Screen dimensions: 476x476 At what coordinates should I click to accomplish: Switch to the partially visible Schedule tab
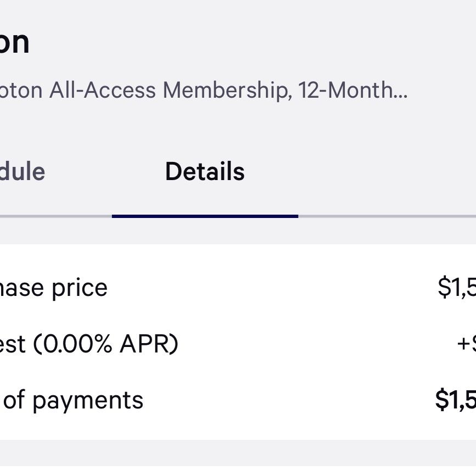point(23,171)
